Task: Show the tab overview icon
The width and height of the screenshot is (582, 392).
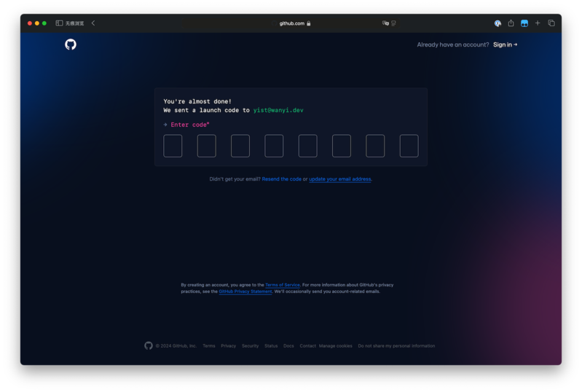Action: [x=551, y=23]
